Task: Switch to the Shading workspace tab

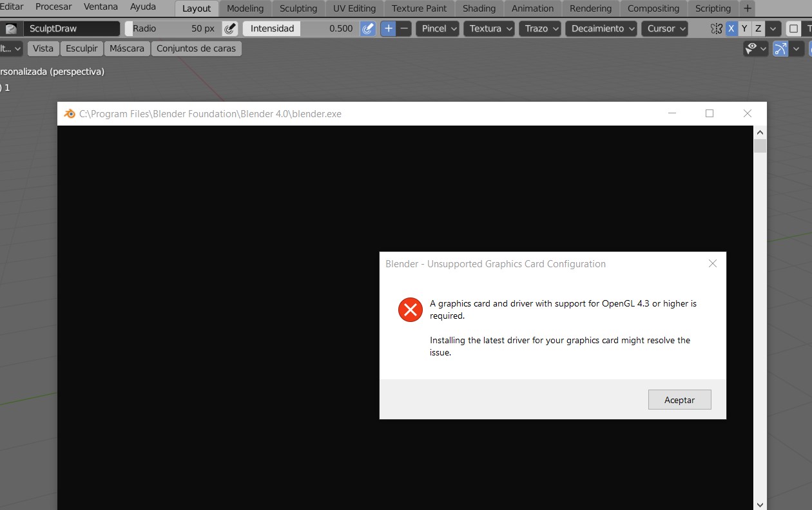Action: click(479, 8)
